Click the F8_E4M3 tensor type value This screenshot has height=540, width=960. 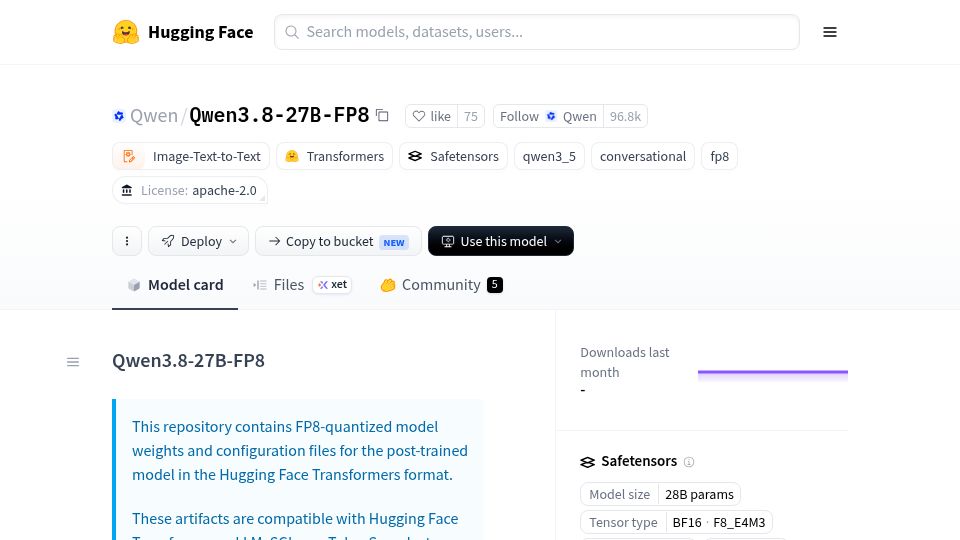(739, 522)
